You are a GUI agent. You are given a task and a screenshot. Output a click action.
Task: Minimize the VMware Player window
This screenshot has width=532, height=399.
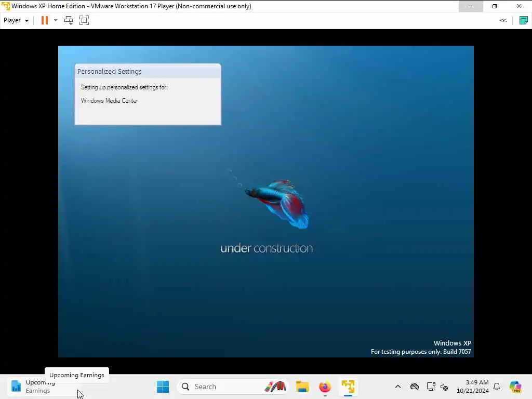coord(471,6)
